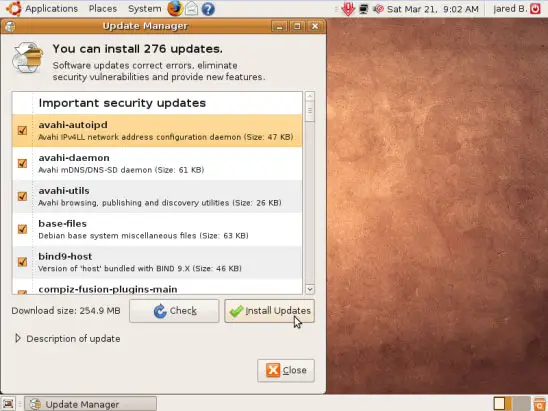Image resolution: width=548 pixels, height=411 pixels.
Task: Open the Trash icon in bottom panel
Action: click(540, 404)
